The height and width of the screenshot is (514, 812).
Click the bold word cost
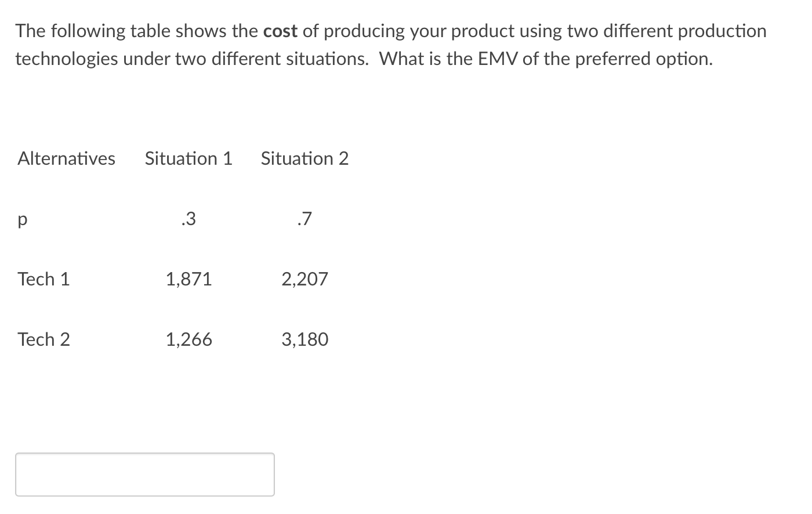(281, 31)
